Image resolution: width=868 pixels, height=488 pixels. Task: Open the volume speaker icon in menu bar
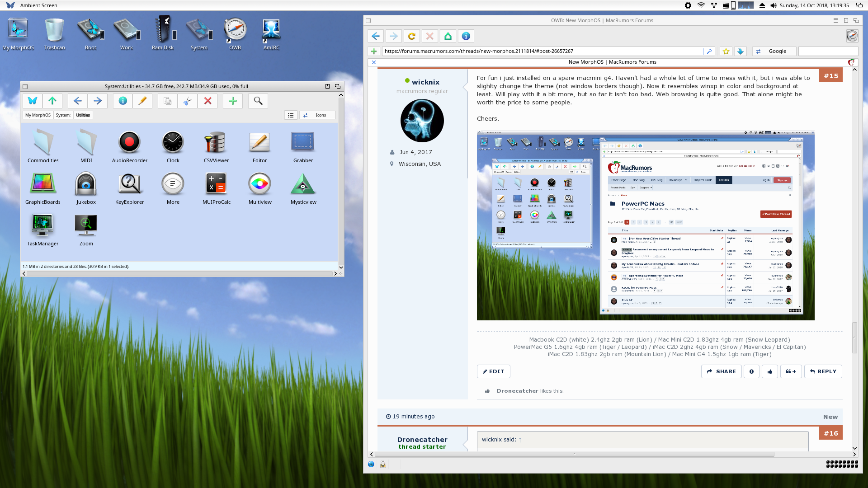pos(774,5)
